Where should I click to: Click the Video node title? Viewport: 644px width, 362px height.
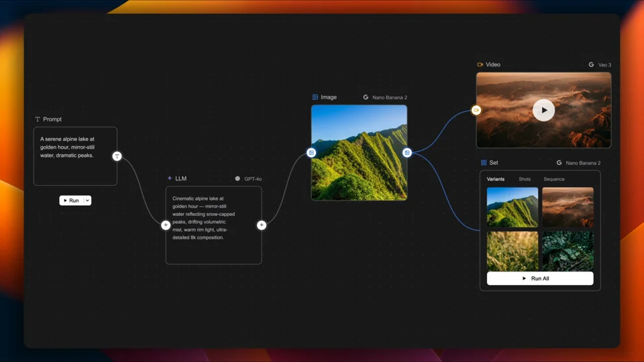tap(493, 64)
